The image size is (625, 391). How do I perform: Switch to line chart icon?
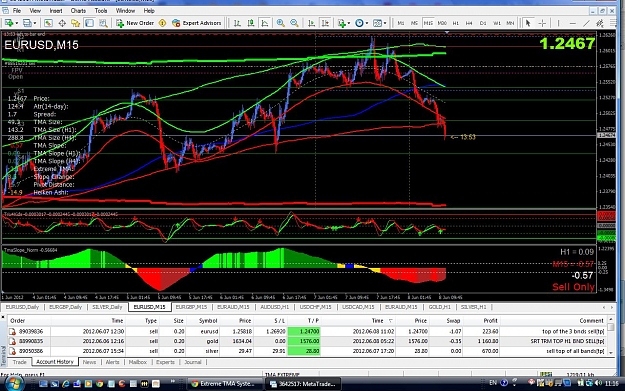point(265,23)
